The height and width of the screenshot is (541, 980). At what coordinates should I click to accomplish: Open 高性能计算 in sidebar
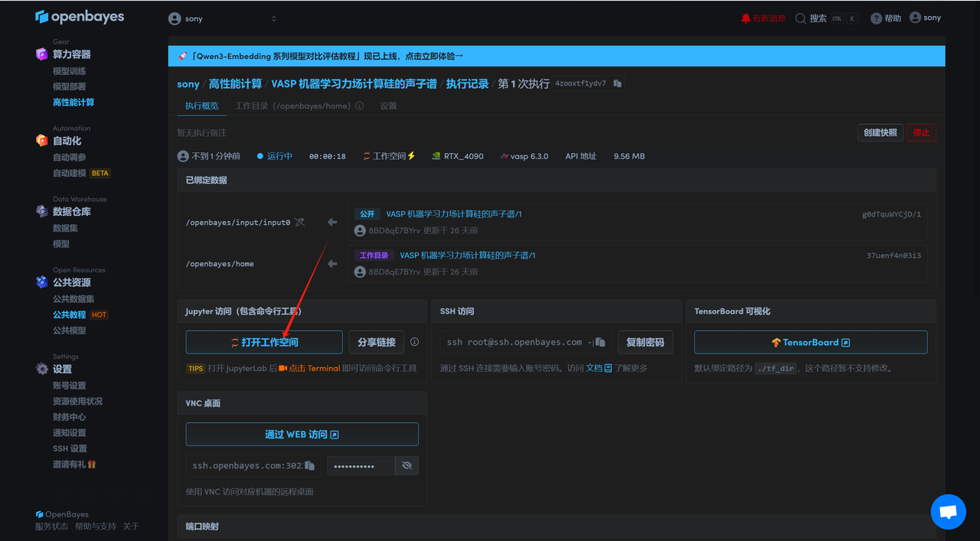pos(73,103)
